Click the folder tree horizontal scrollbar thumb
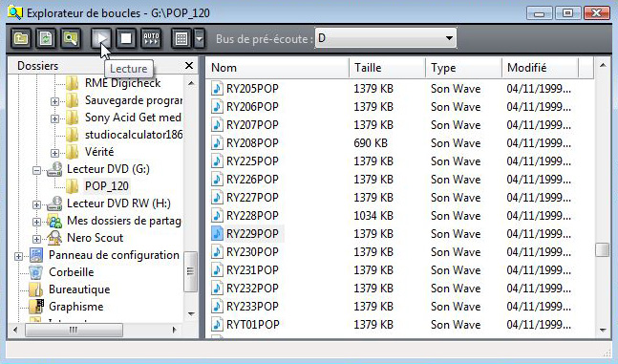Viewport: 618px width, 364px height. [74, 330]
